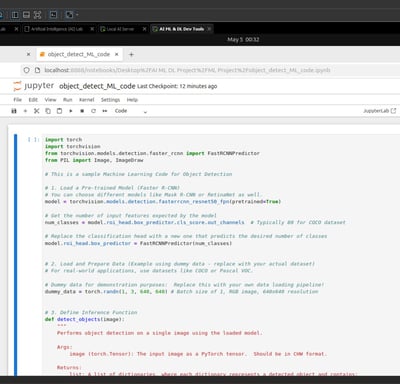400x384 pixels.
Task: Open the Edit menu
Action: 33,100
